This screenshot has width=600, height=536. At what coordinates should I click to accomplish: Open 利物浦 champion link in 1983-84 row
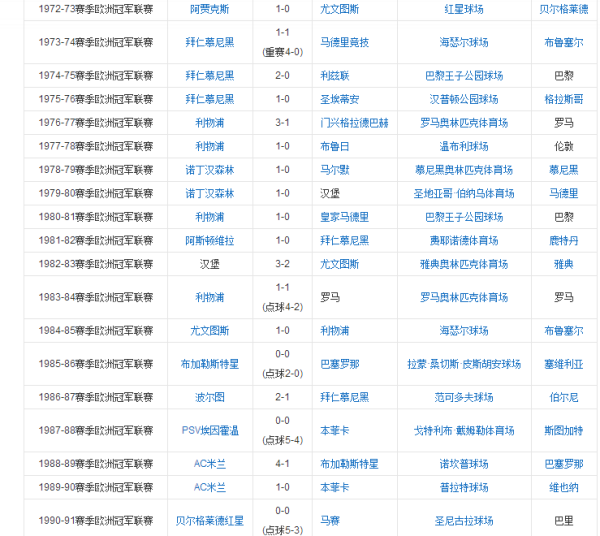click(209, 297)
